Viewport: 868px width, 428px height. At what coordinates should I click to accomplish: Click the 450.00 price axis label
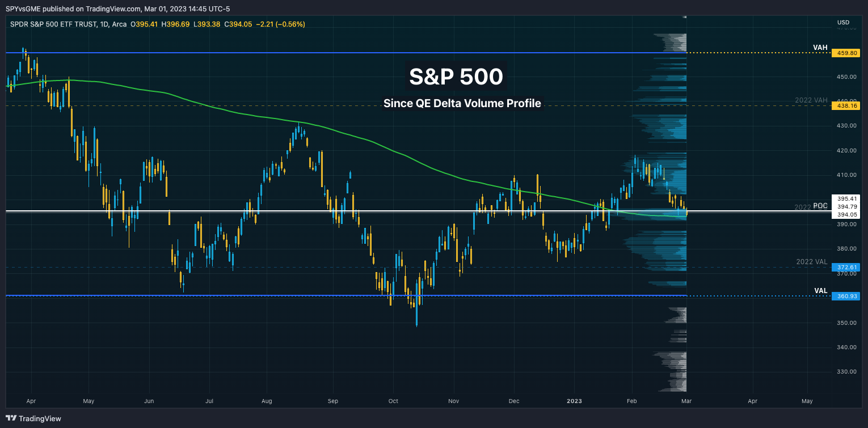(845, 77)
